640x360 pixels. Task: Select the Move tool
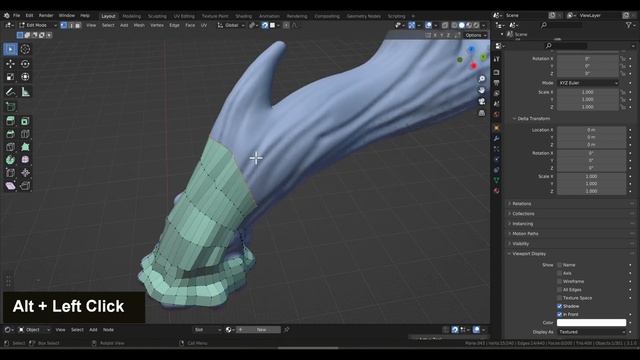11,64
